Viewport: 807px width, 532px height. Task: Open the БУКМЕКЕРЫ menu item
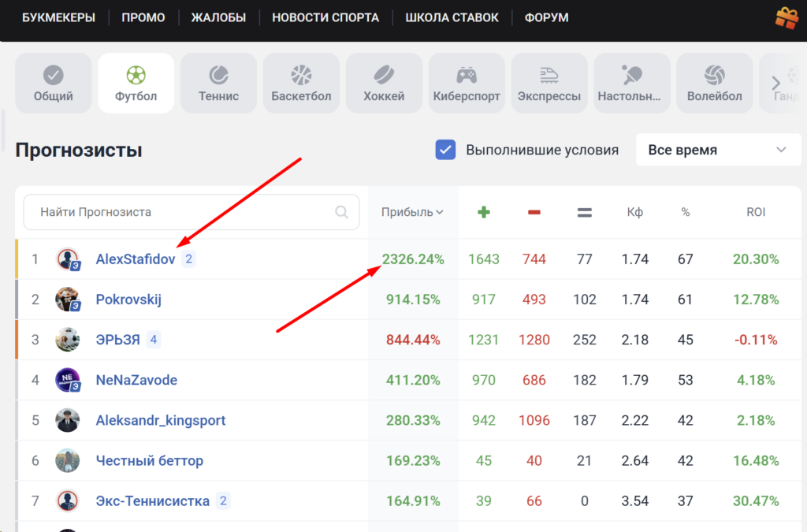click(58, 17)
